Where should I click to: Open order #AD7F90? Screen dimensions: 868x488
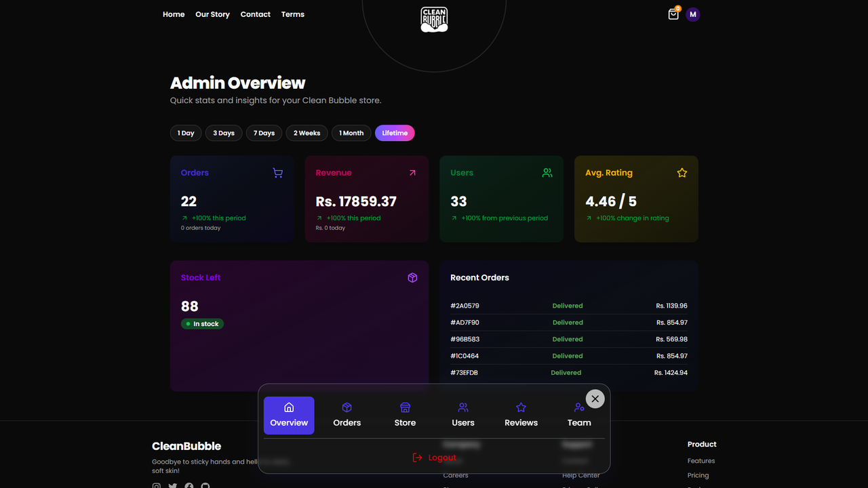(x=465, y=323)
